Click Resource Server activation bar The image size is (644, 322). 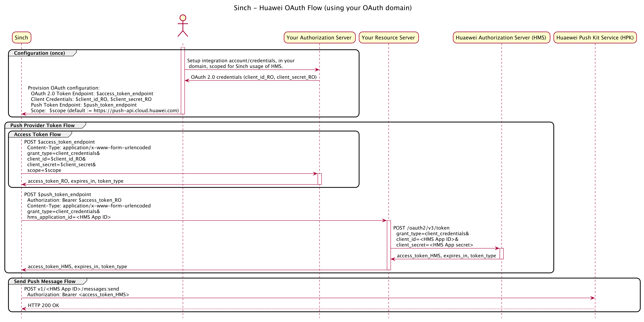[x=389, y=245]
